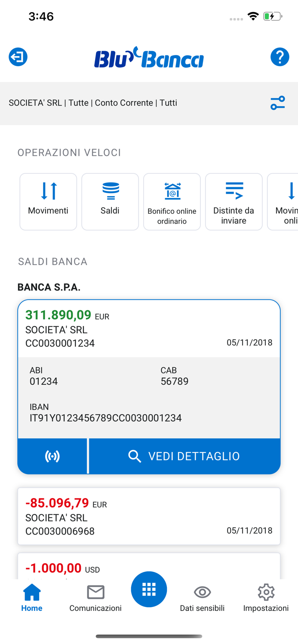298x644 pixels.
Task: Toggle Dati sensibili visibility
Action: pos(202,597)
